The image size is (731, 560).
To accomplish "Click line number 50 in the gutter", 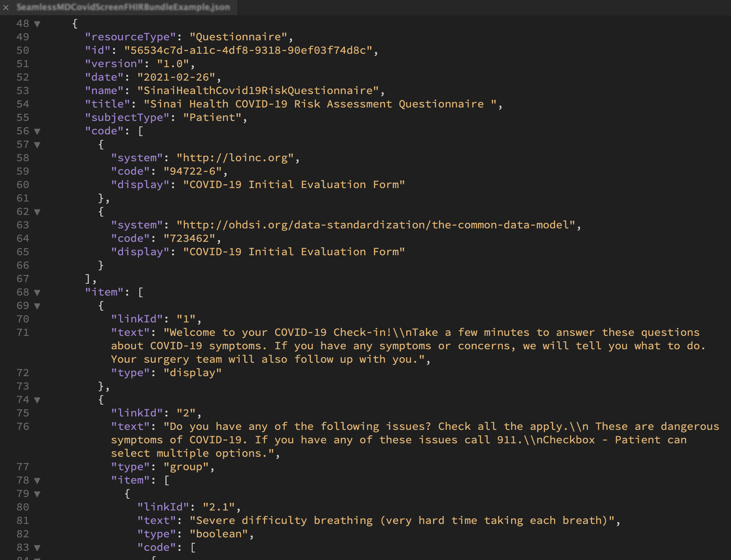I will 23,50.
